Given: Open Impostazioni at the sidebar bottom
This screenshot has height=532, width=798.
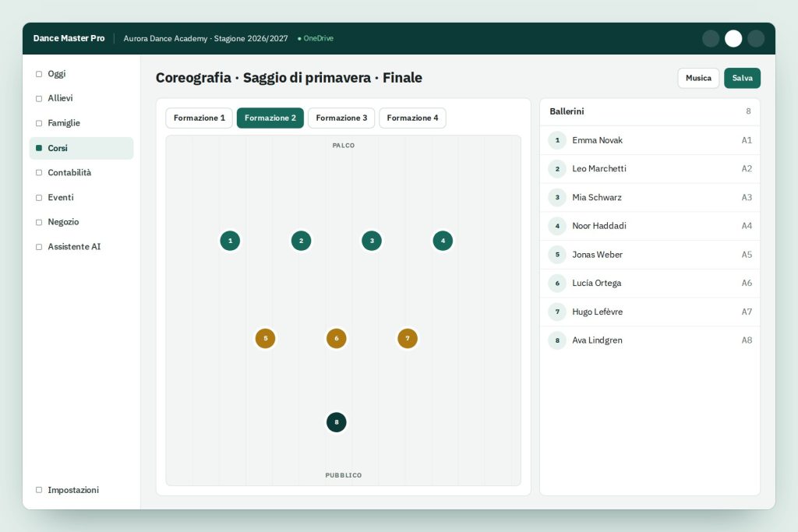Looking at the screenshot, I should (x=81, y=490).
